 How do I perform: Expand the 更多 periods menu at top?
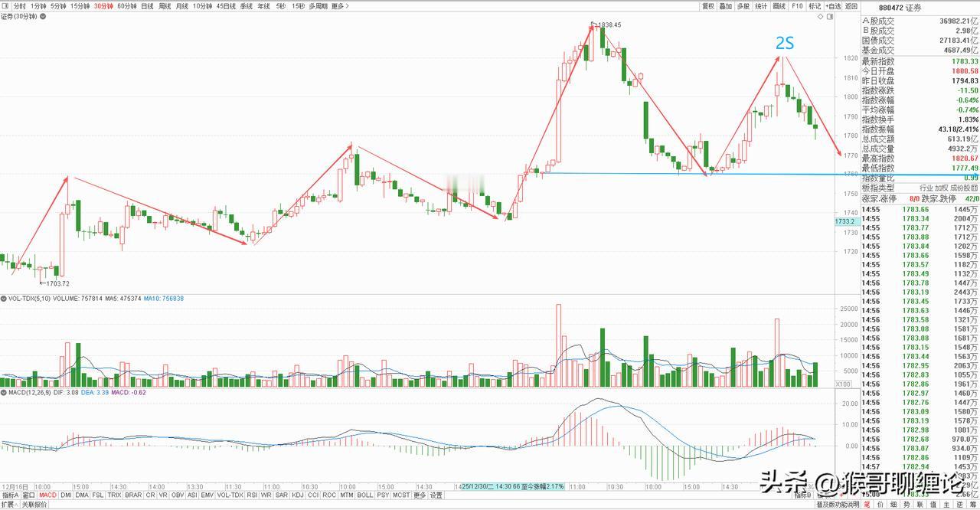click(x=340, y=6)
